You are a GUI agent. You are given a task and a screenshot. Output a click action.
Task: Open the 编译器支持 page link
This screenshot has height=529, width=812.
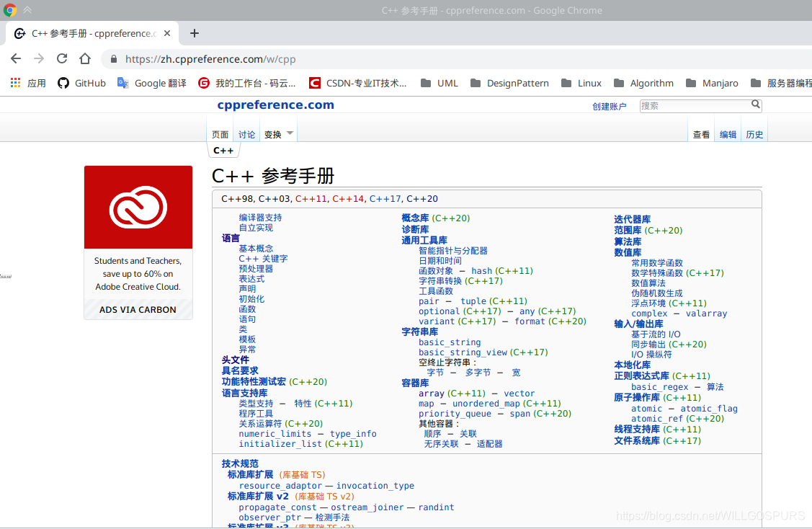pos(260,217)
